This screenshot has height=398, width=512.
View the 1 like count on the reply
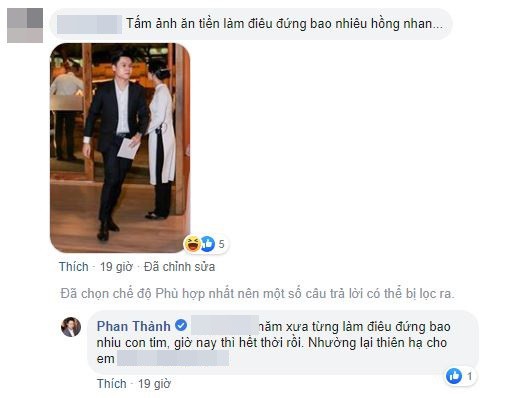[469, 377]
